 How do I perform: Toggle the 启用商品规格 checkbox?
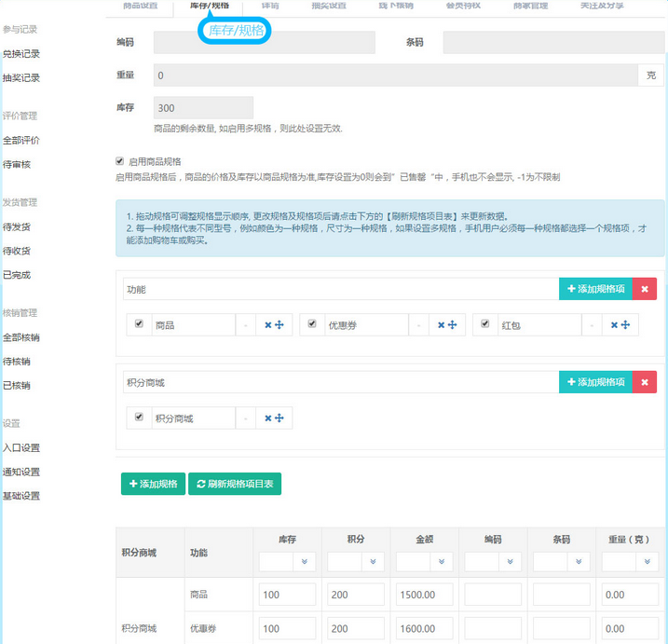click(120, 160)
